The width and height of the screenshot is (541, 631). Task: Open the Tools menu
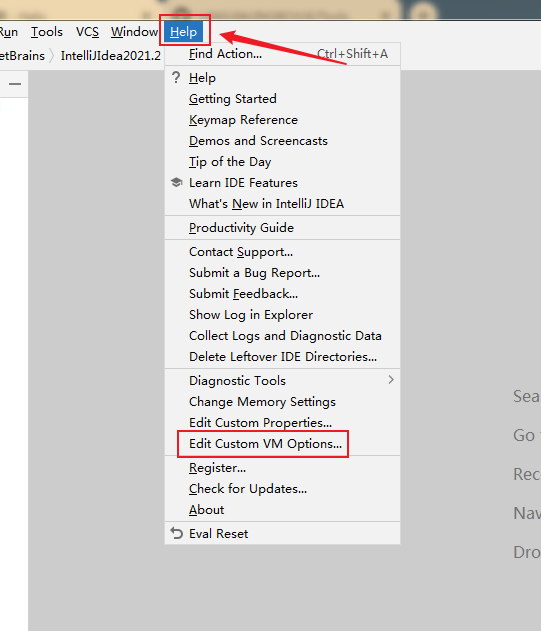[47, 31]
